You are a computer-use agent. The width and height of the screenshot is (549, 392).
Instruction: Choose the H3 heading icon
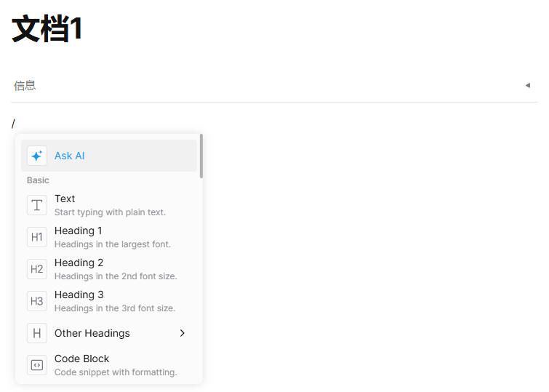(37, 301)
